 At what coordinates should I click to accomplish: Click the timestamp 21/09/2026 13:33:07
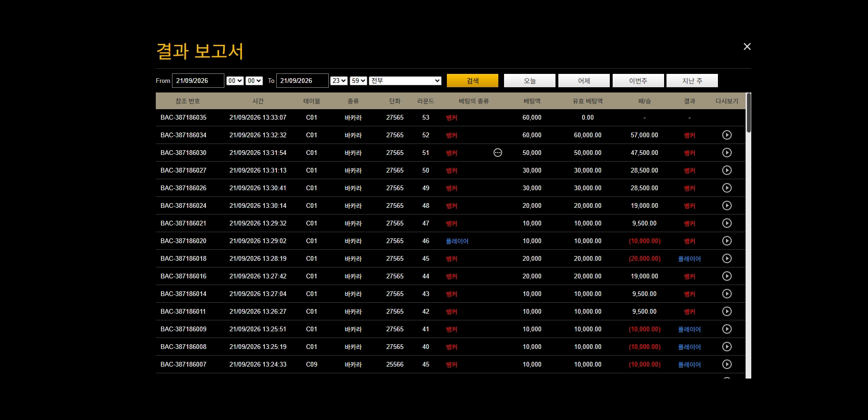click(x=258, y=117)
